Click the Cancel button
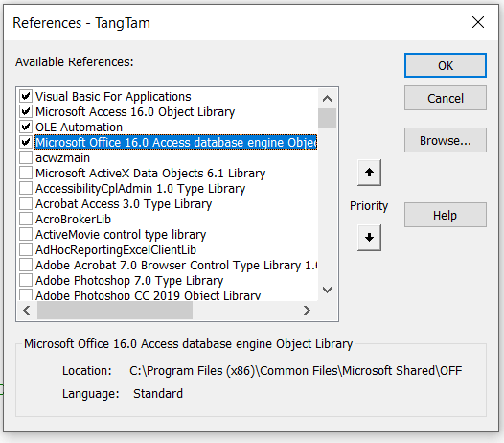This screenshot has height=443, width=504. click(446, 98)
